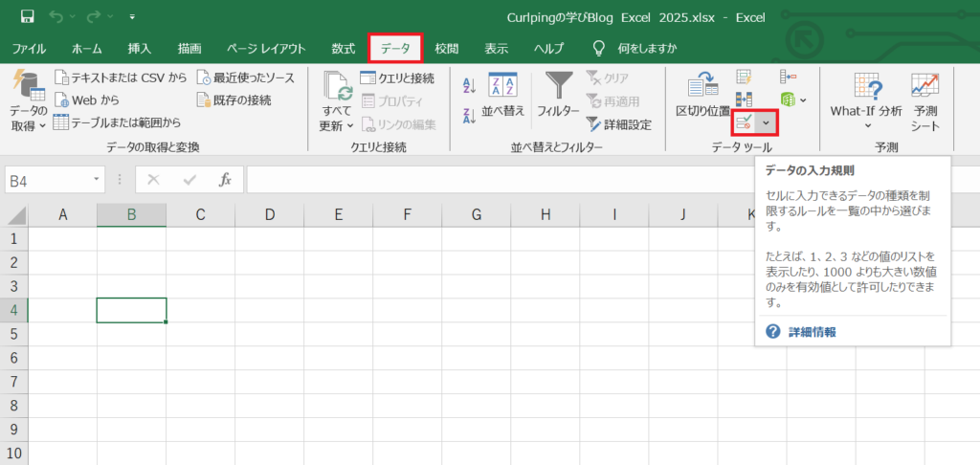The width and height of the screenshot is (980, 465).
Task: Click テキストまたは CSV から button
Action: pyautogui.click(x=121, y=77)
